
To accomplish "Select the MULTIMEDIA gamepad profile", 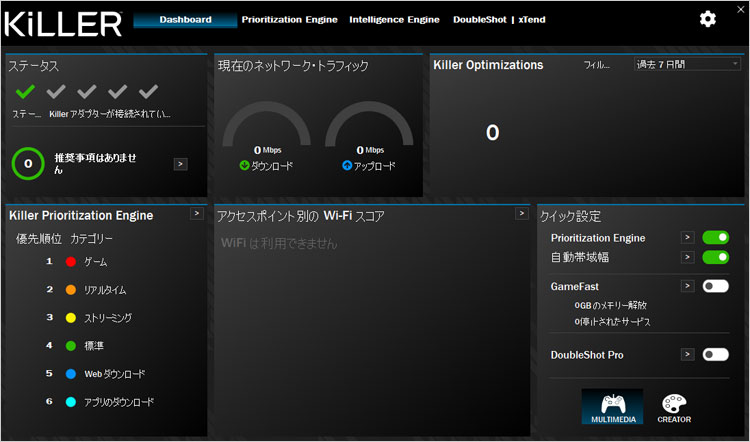I will coord(612,407).
